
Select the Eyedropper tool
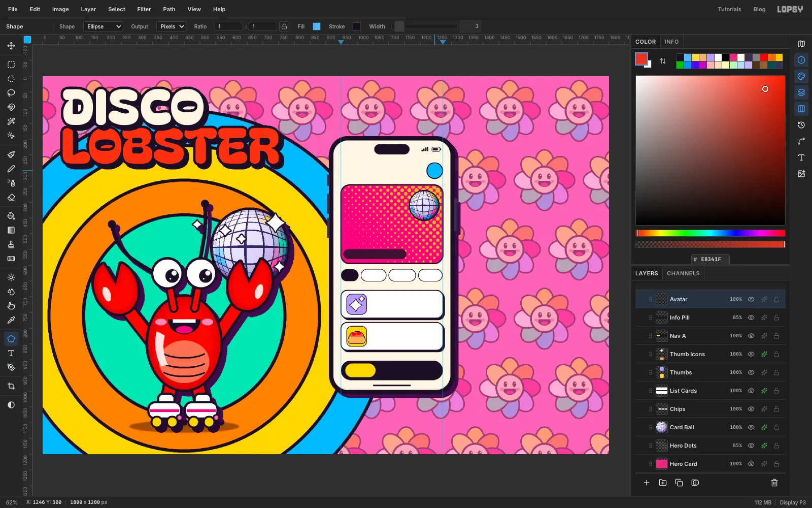click(x=11, y=320)
